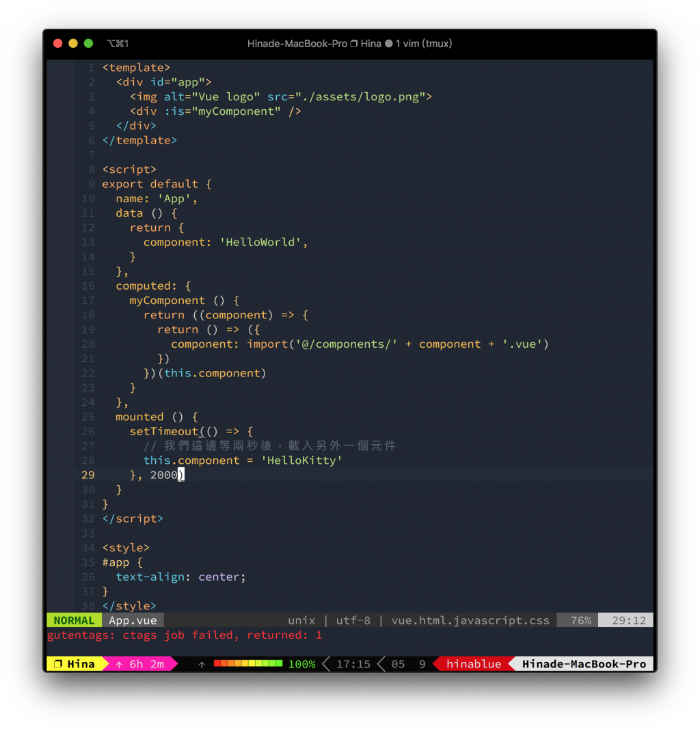
Task: Click the red close window button
Action: pyautogui.click(x=57, y=43)
